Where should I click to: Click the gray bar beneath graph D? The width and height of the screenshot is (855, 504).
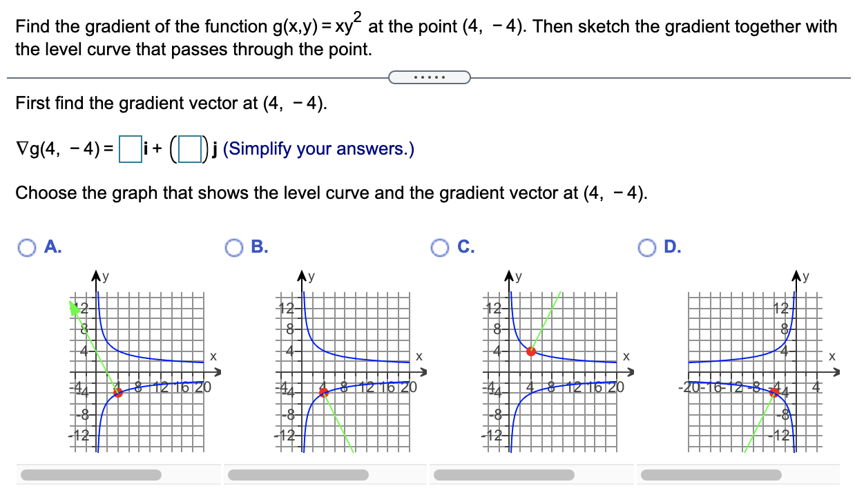point(711,475)
